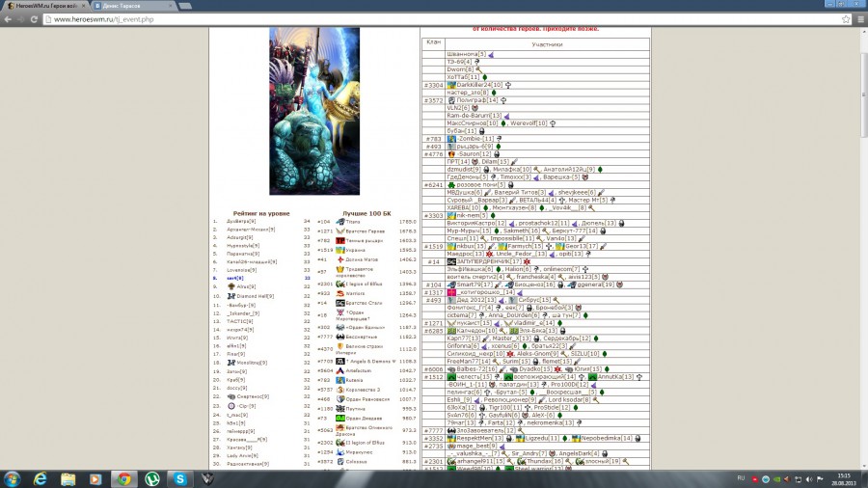Image resolution: width=868 pixels, height=488 pixels.
Task: Click the browser Back arrow
Action: tap(8, 19)
